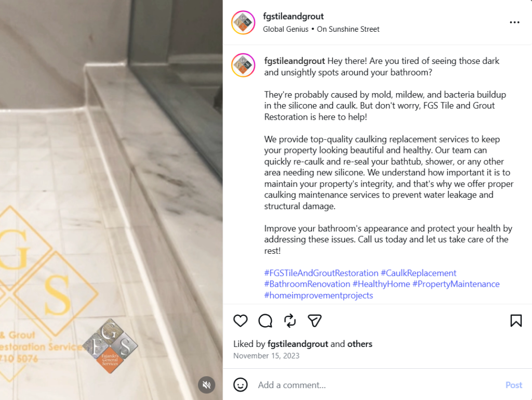532x400 pixels.
Task: Open the emoji picker smiley icon
Action: (x=240, y=385)
